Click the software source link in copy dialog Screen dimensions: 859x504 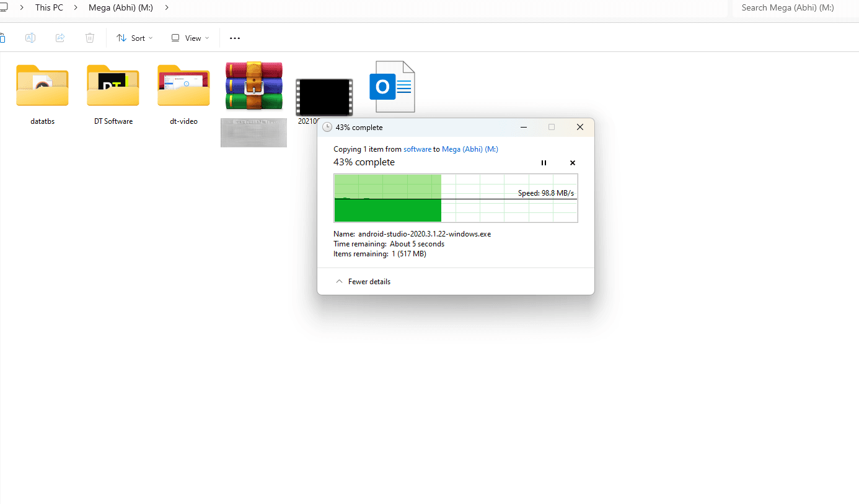pyautogui.click(x=417, y=149)
